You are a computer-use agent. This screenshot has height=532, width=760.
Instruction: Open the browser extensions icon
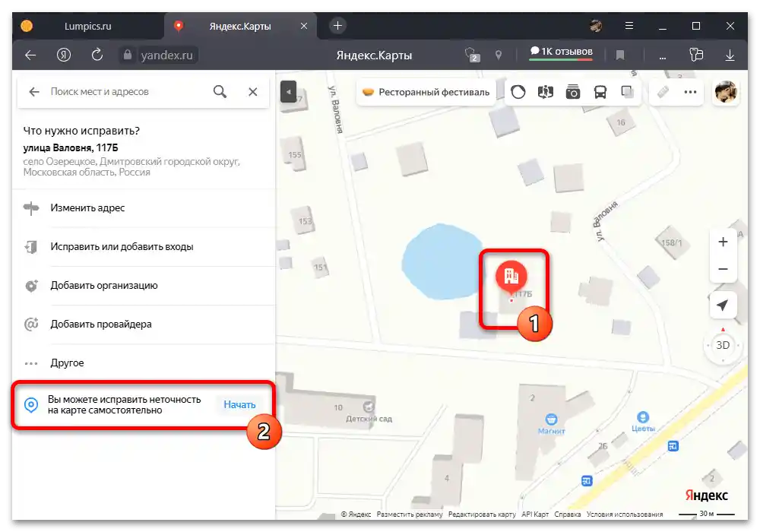[x=696, y=55]
